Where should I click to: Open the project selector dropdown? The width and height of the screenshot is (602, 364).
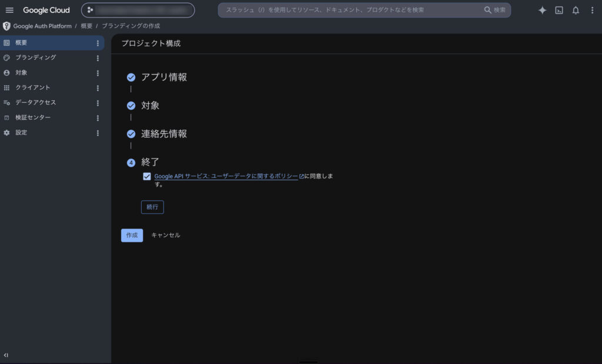[138, 10]
